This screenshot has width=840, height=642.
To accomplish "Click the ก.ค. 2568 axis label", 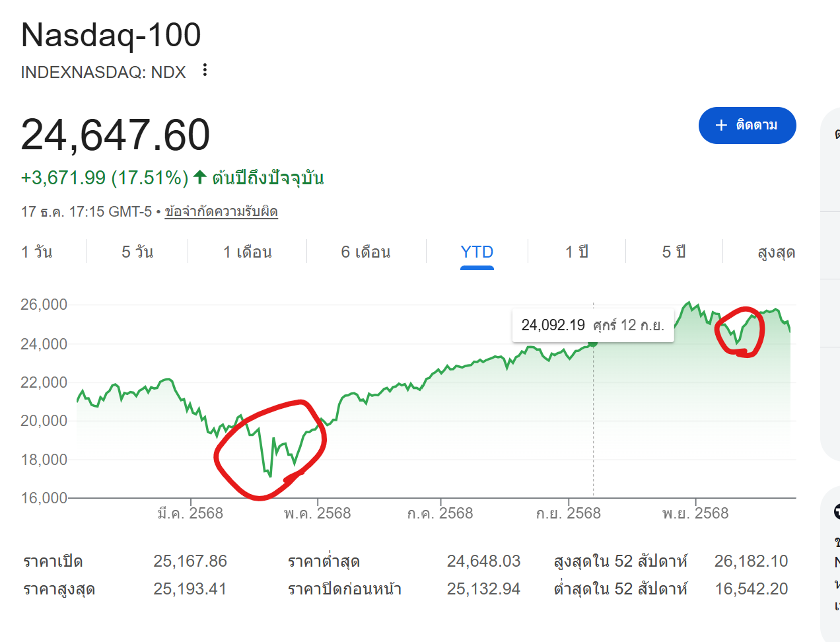I will (x=440, y=513).
